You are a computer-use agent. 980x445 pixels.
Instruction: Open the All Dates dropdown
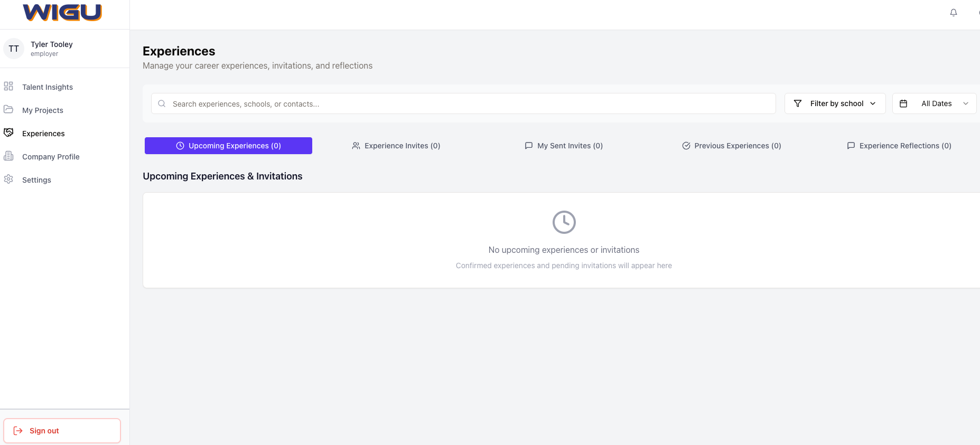[935, 103]
